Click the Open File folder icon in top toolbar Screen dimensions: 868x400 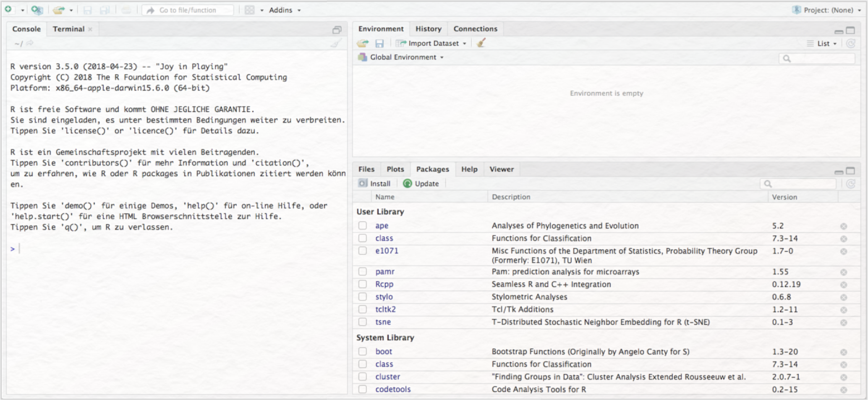tap(59, 10)
